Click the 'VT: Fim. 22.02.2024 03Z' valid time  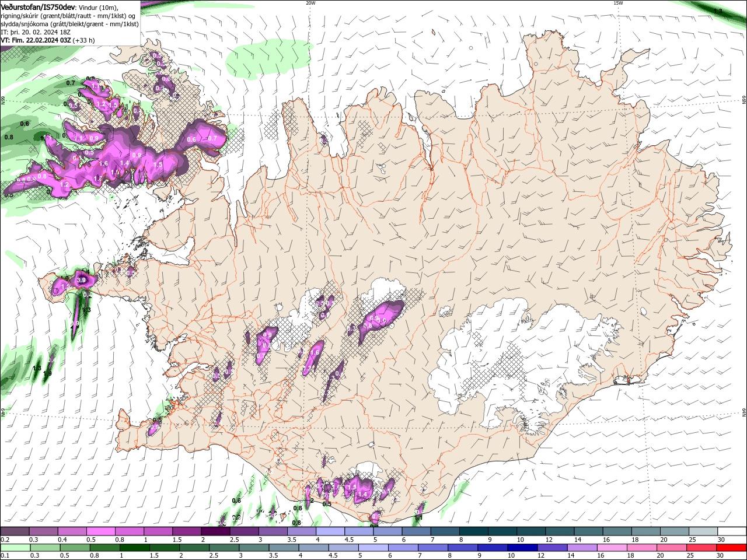click(x=36, y=40)
